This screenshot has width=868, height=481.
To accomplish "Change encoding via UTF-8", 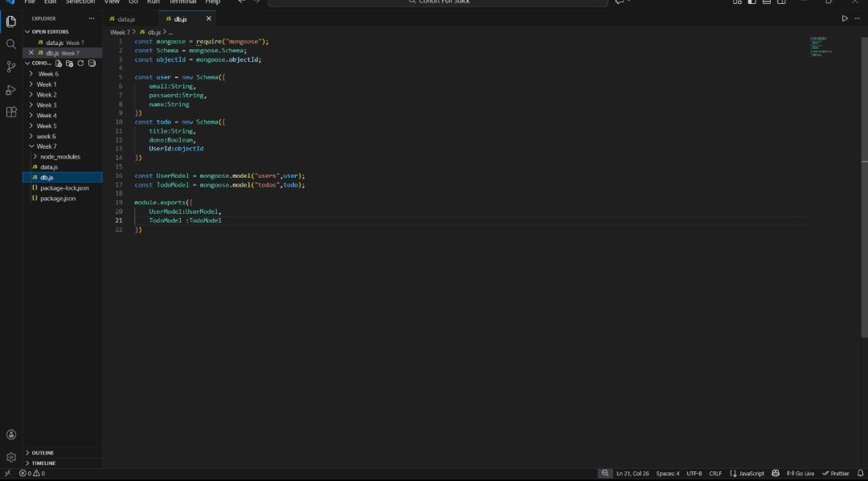I will [694, 473].
